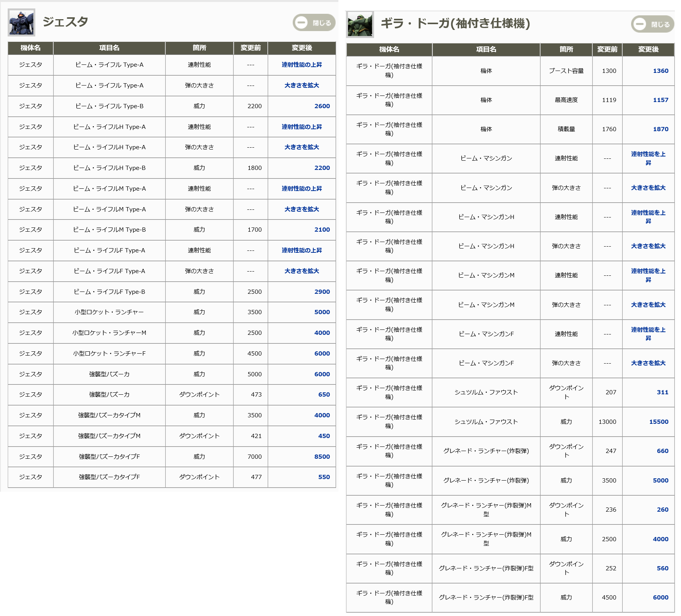The width and height of the screenshot is (681, 616).
Task: Click the 5000 value for 小型ロケット・ランチャー
Action: click(322, 312)
